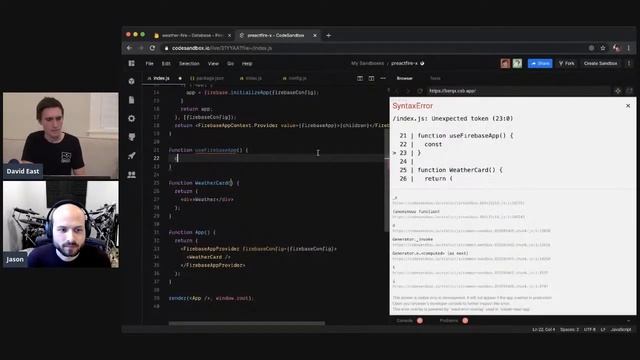Screen dimensions: 640x360
Task: Open the Configuration gear sidebar icon
Action: click(x=131, y=118)
